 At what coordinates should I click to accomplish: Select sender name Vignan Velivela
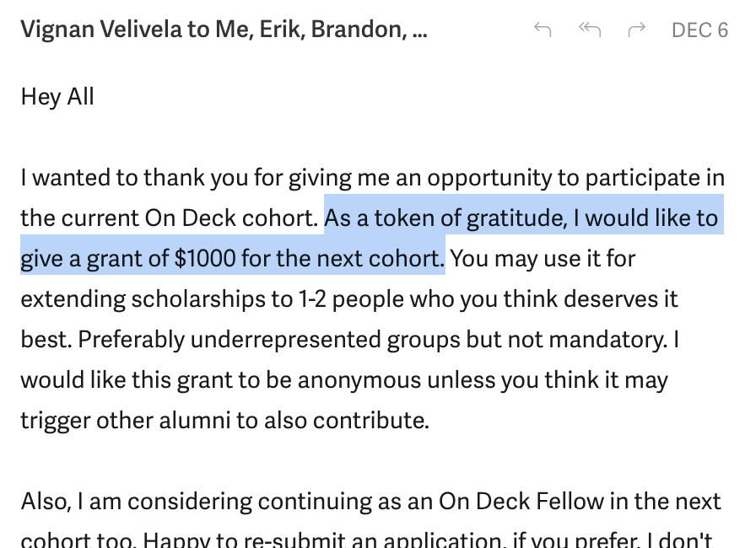[101, 30]
